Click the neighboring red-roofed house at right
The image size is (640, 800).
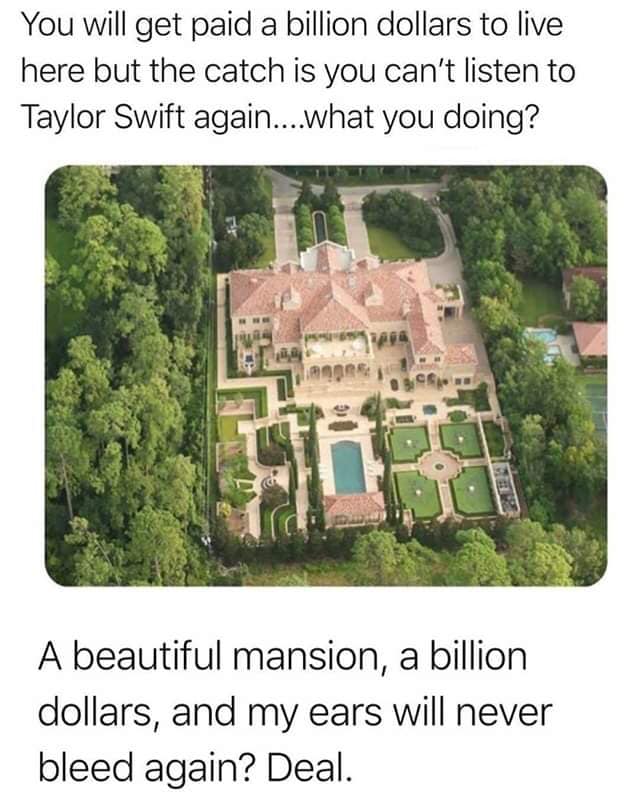click(589, 339)
